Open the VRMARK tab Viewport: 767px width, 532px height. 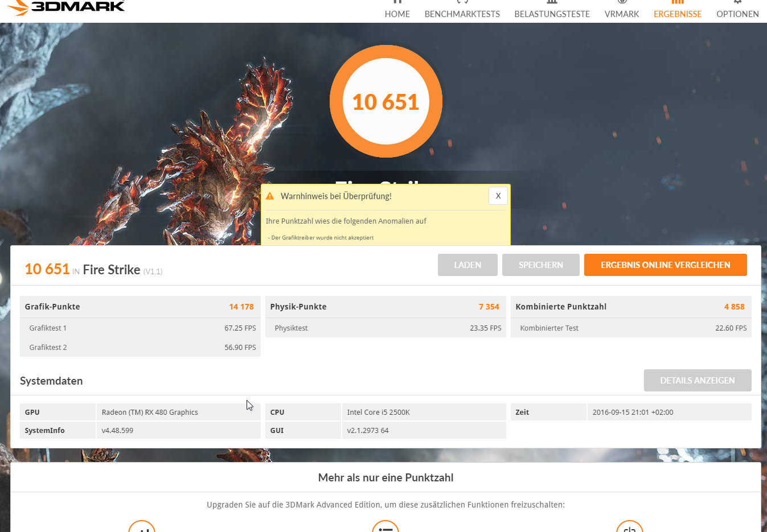(x=621, y=14)
